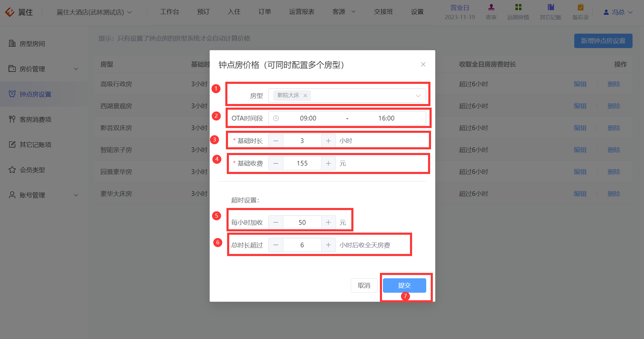Click 编辑 for 豪华大床房 row
The height and width of the screenshot is (339, 644).
pyautogui.click(x=580, y=194)
